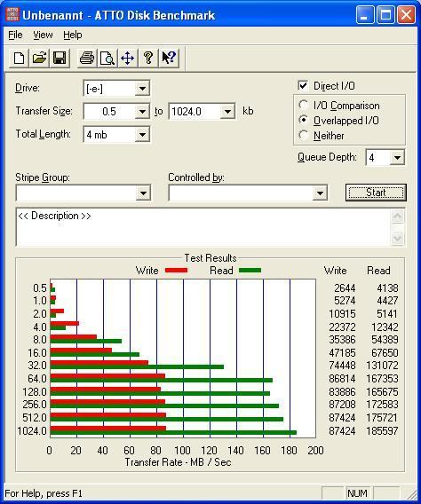Open the File menu
Screen dimensions: 421x504
(x=15, y=35)
